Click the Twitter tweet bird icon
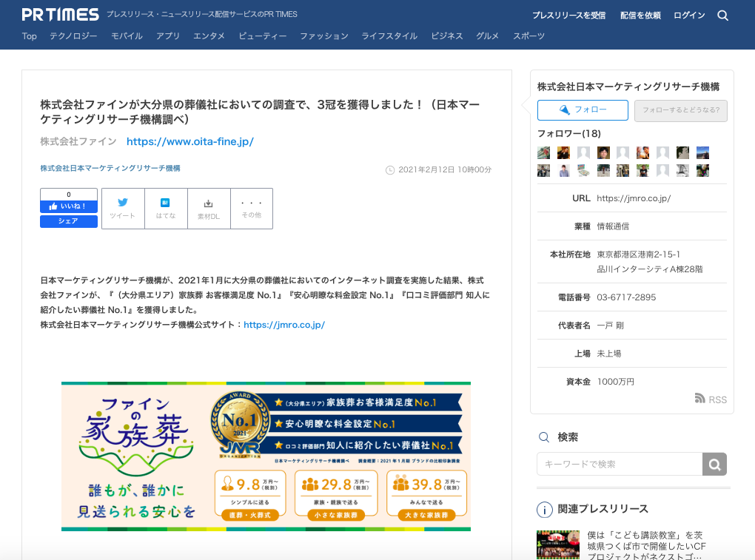 pyautogui.click(x=123, y=203)
